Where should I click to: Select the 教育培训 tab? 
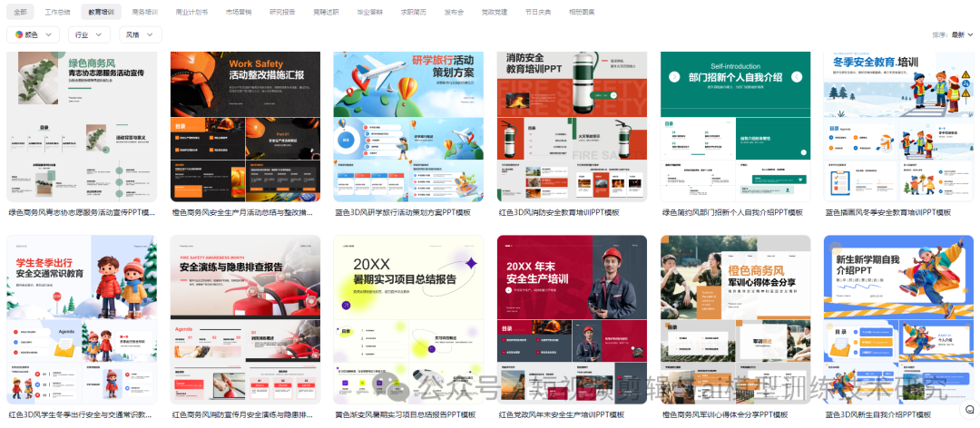tap(102, 12)
